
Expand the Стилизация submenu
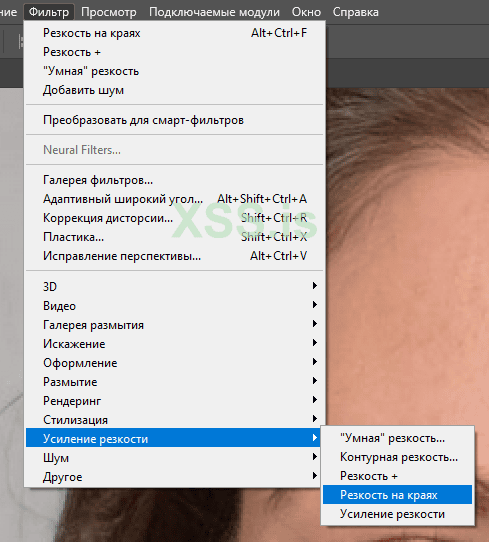(x=175, y=420)
